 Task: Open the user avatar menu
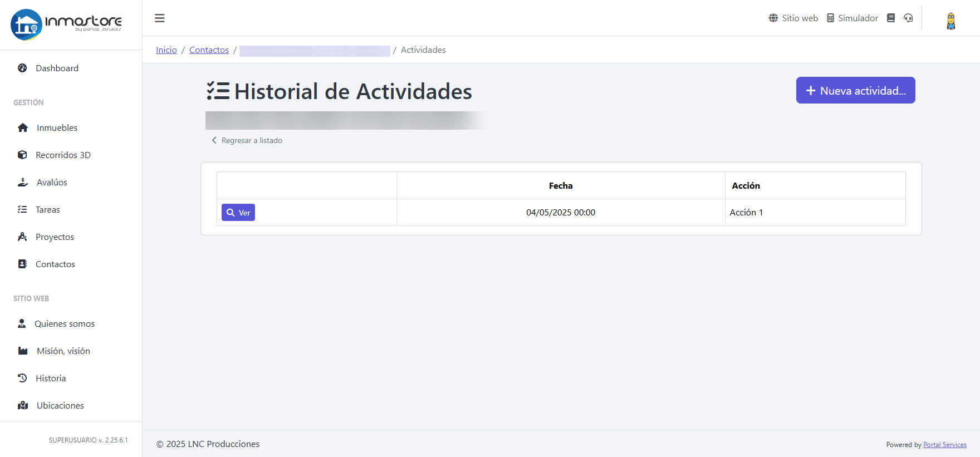951,21
